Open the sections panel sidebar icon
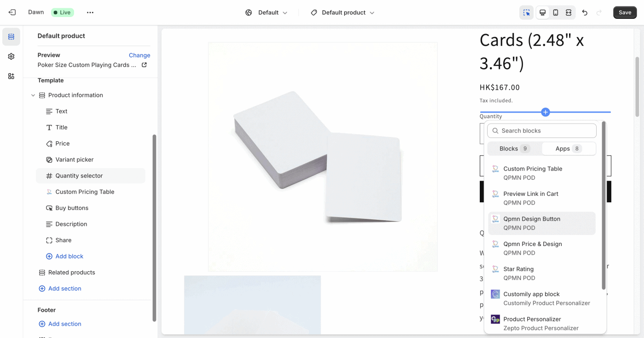The width and height of the screenshot is (644, 338). pos(11,37)
